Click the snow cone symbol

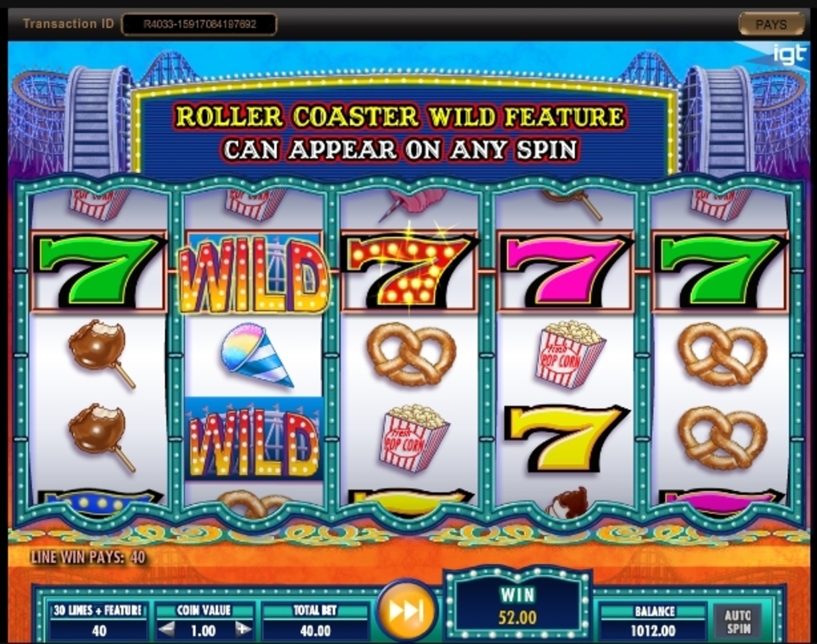(257, 353)
